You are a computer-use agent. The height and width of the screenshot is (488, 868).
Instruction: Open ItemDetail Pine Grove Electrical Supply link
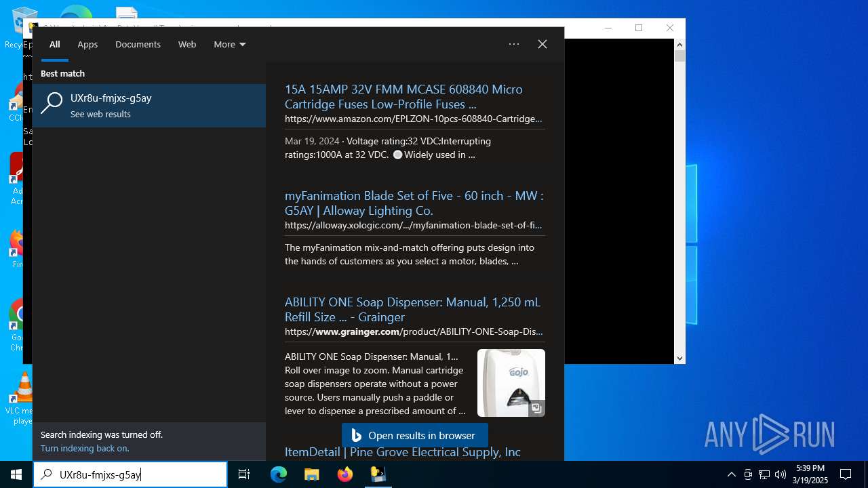click(x=403, y=452)
